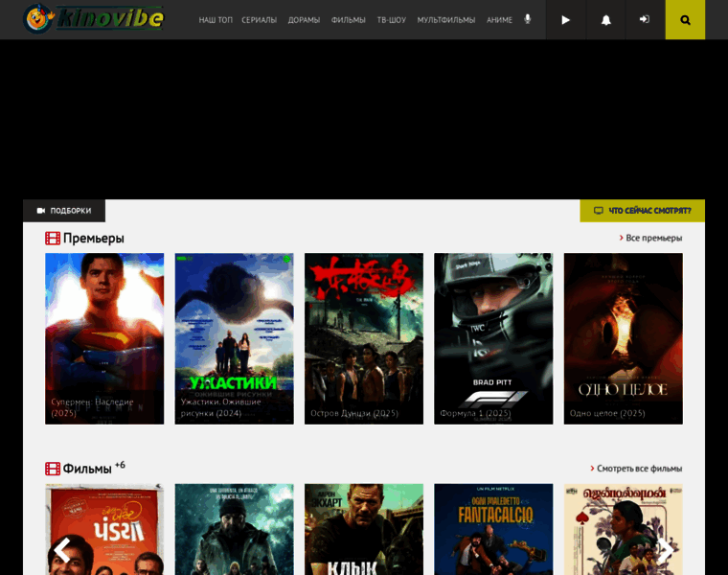Screen dimensions: 728x575
Task: Open Одно целое (2025) poster
Action: tap(623, 338)
